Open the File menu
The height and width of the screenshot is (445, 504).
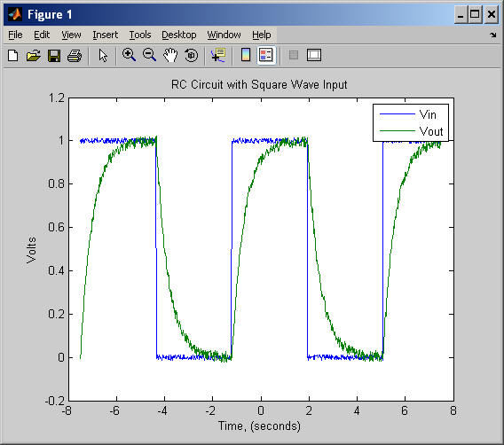click(x=15, y=35)
